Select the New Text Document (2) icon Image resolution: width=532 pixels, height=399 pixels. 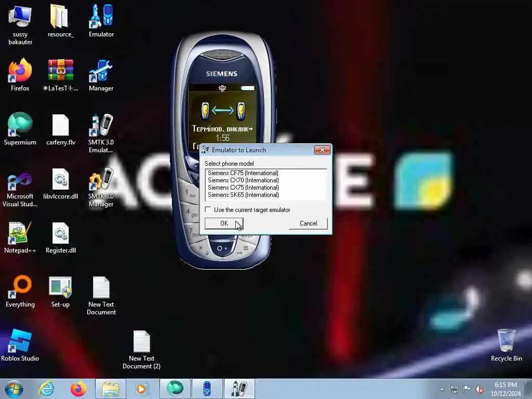141,349
